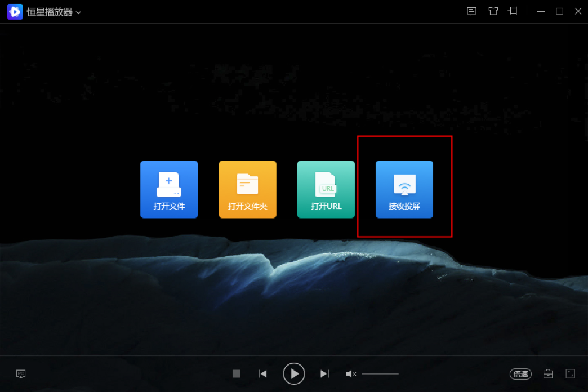Skip to the next track
Viewport: 588px width, 392px height.
tap(324, 373)
